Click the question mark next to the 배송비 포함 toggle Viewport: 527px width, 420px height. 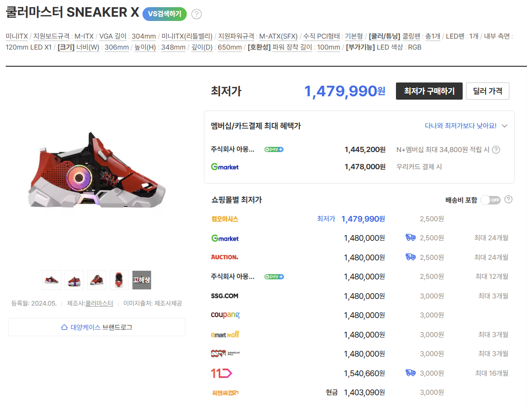[508, 199]
